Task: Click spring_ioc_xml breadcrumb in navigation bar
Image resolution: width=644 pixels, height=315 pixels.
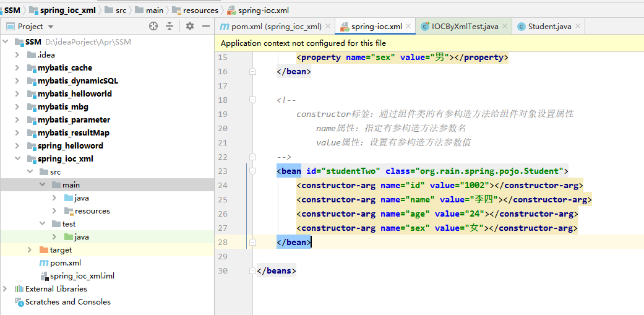Action: (67, 11)
